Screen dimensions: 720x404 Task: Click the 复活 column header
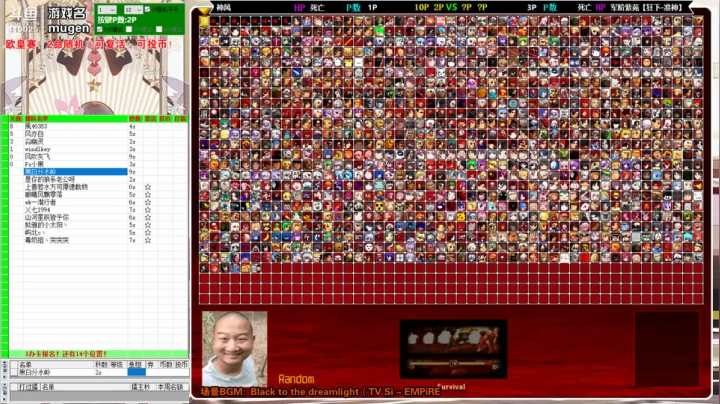pyautogui.click(x=150, y=118)
